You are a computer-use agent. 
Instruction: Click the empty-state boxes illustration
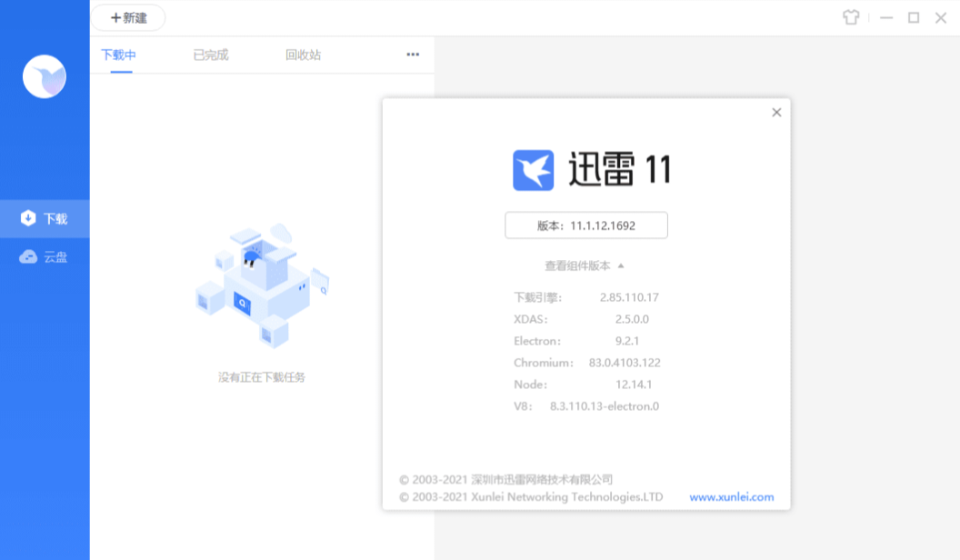point(262,285)
